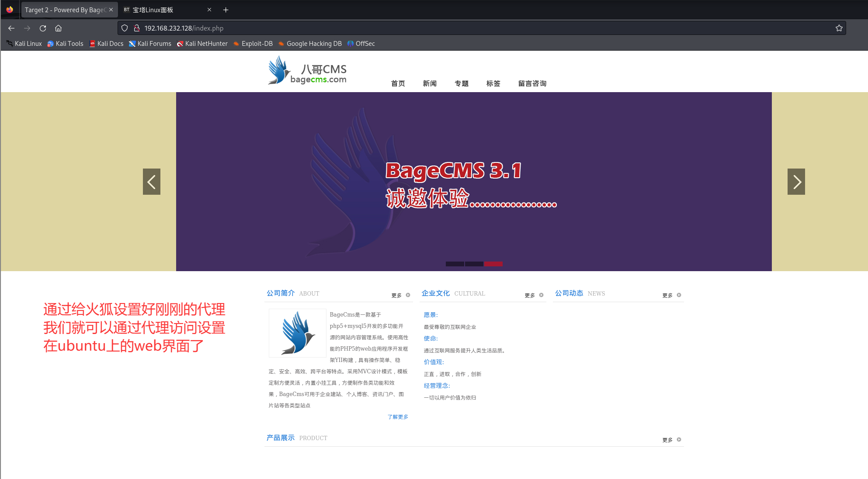The width and height of the screenshot is (868, 479).
Task: Open the 留言咨询 navigation item
Action: coord(532,83)
